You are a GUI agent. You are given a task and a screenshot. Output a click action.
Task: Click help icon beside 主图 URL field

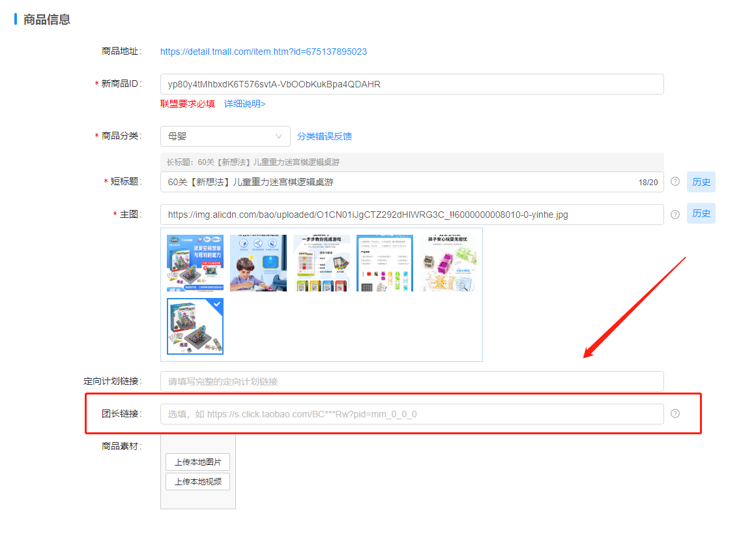tap(675, 214)
